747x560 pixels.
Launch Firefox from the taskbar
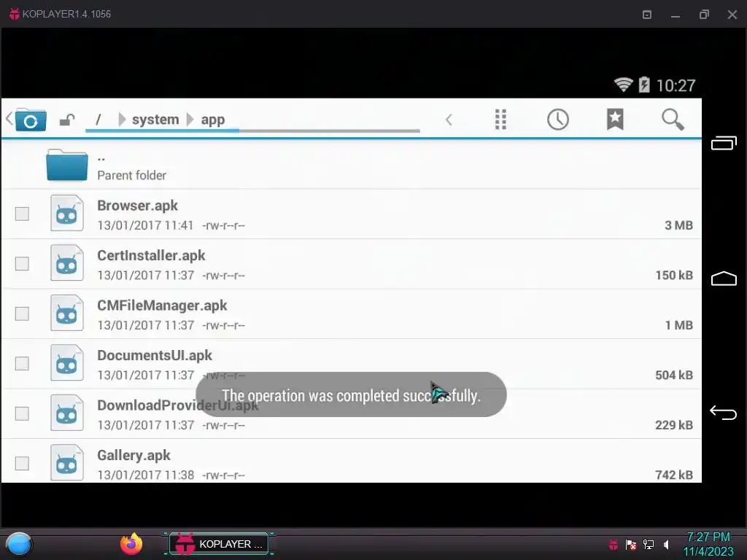click(131, 544)
